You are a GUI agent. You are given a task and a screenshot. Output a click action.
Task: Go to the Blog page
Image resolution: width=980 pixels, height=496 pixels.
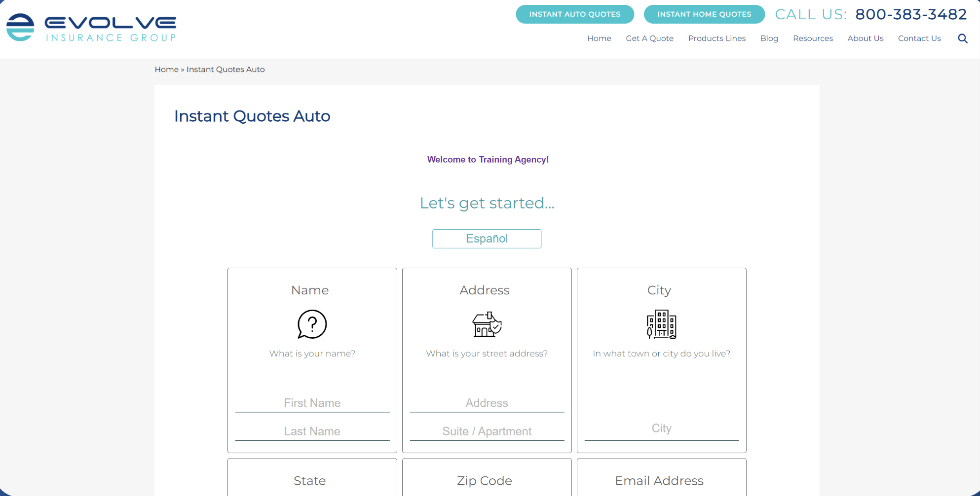click(x=769, y=38)
